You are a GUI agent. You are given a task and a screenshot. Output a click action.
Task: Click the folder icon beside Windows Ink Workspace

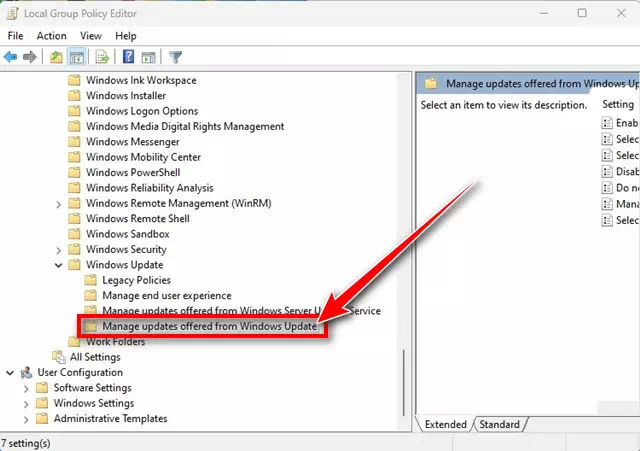pos(74,80)
